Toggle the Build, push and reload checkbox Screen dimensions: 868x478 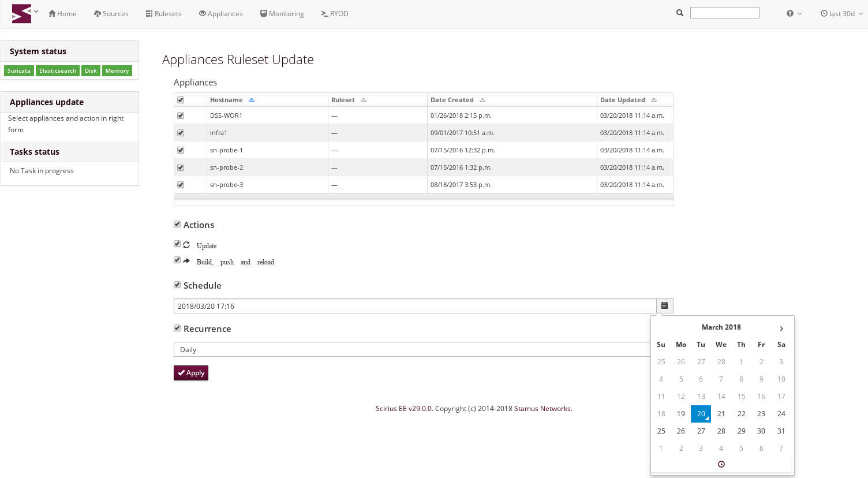pyautogui.click(x=177, y=260)
